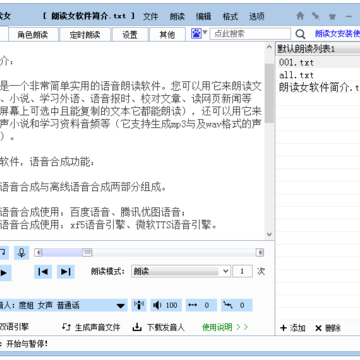Click the playback progress slider thumb
The image size is (360, 360).
point(87,253)
